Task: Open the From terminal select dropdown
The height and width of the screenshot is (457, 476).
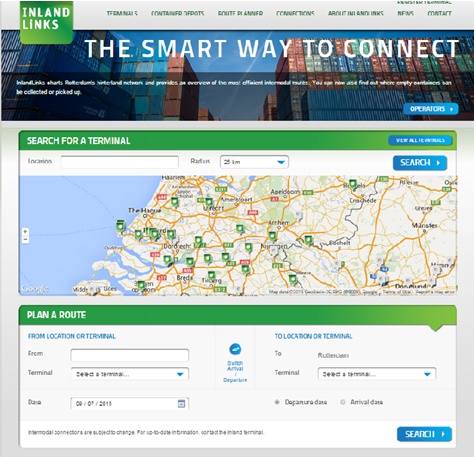Action: click(x=130, y=374)
